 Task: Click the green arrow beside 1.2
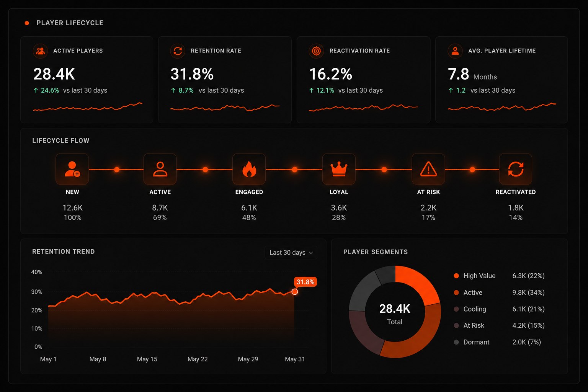pyautogui.click(x=451, y=90)
